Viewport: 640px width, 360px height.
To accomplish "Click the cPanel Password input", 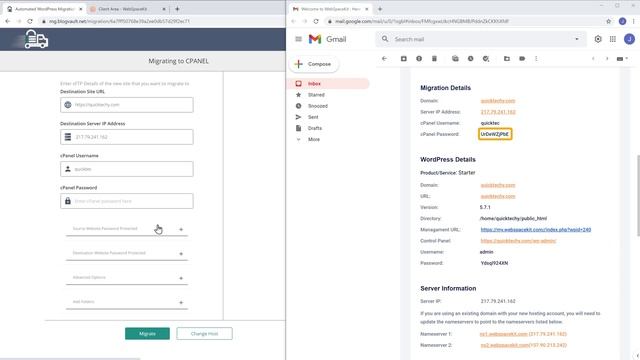I will click(127, 201).
